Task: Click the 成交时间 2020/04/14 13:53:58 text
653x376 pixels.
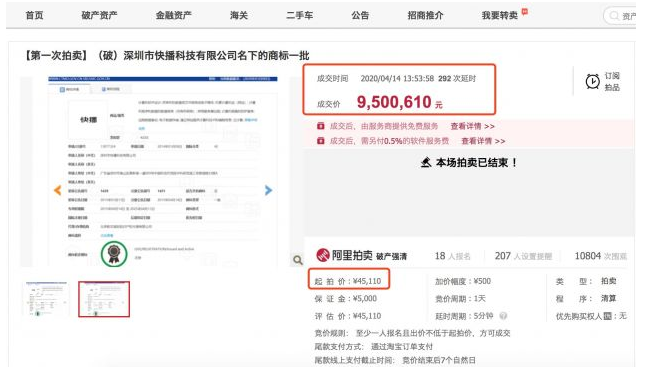Action: tap(375, 79)
